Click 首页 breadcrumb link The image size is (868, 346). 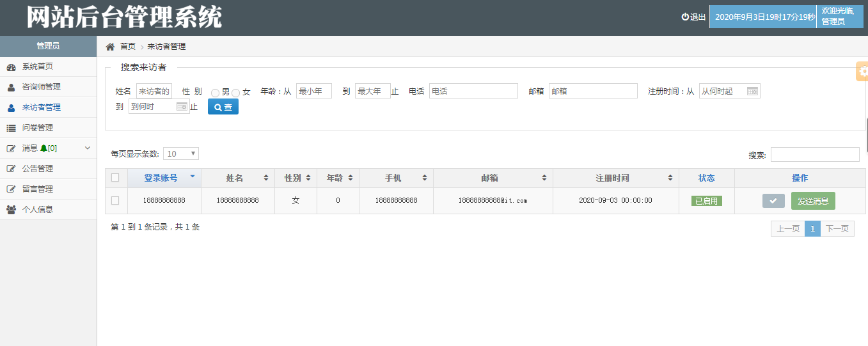click(x=128, y=47)
